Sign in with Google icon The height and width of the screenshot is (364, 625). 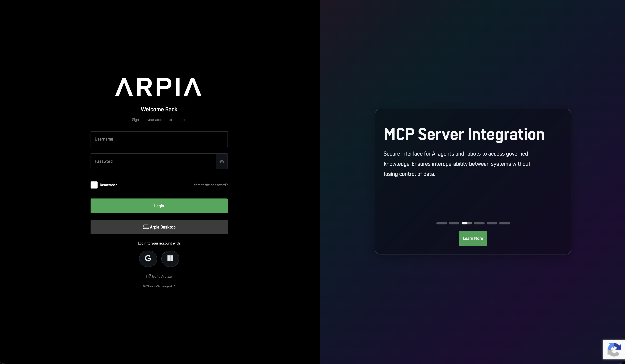click(148, 259)
